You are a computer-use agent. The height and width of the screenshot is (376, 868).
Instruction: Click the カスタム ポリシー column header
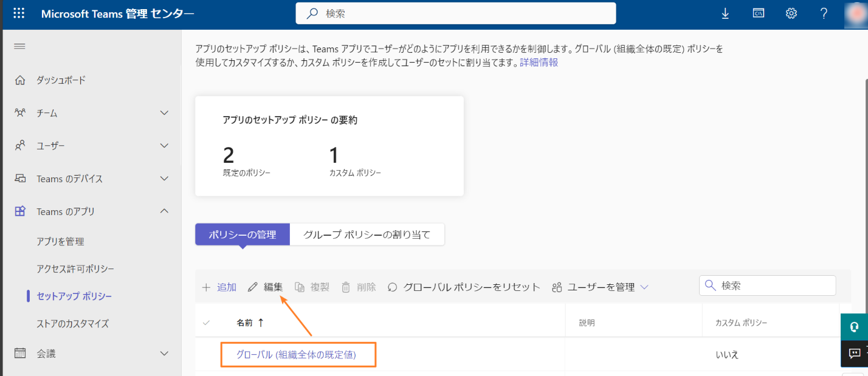point(742,323)
